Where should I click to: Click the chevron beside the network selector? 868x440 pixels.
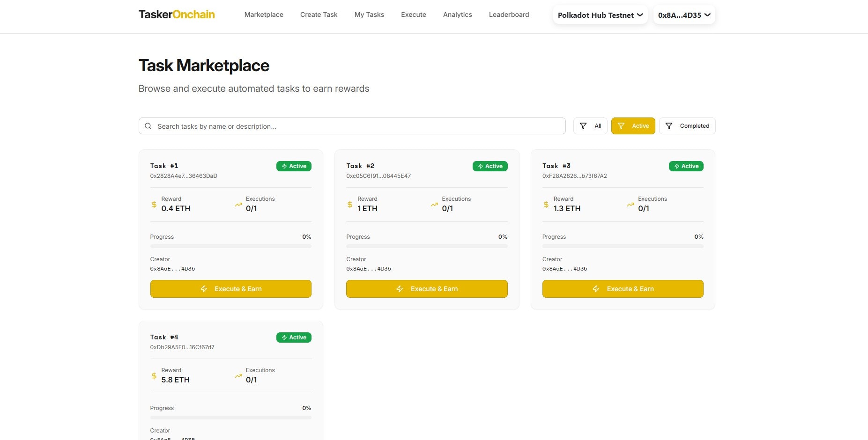640,15
